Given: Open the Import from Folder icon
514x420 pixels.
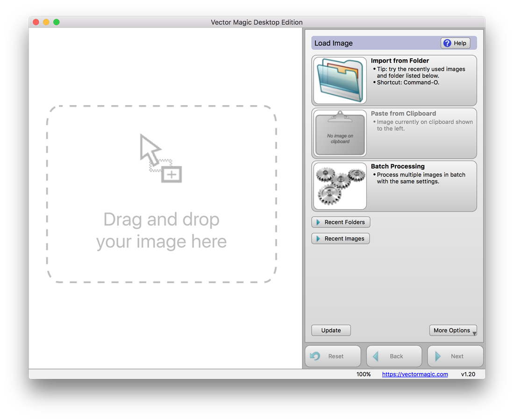Looking at the screenshot, I should coord(340,80).
